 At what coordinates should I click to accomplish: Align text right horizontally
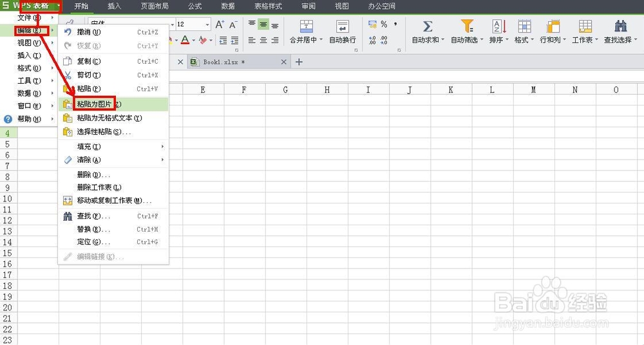275,40
